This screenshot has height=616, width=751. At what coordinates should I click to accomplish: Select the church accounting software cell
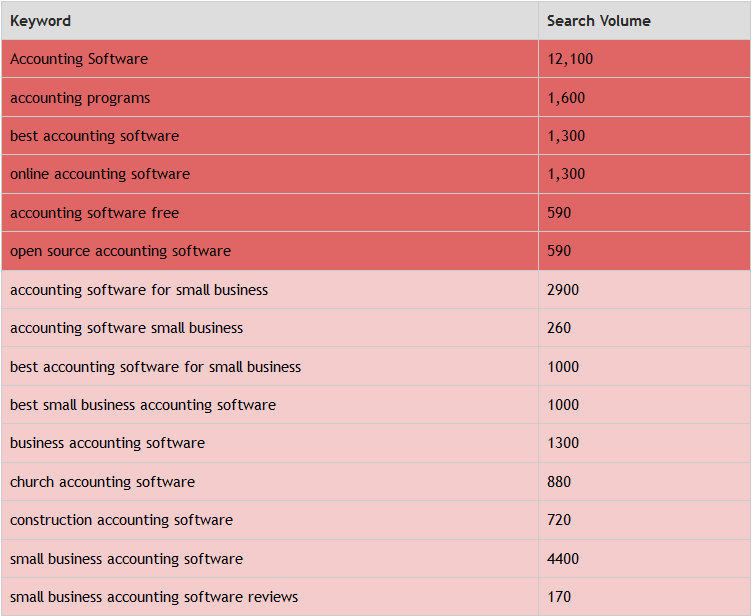[270, 482]
